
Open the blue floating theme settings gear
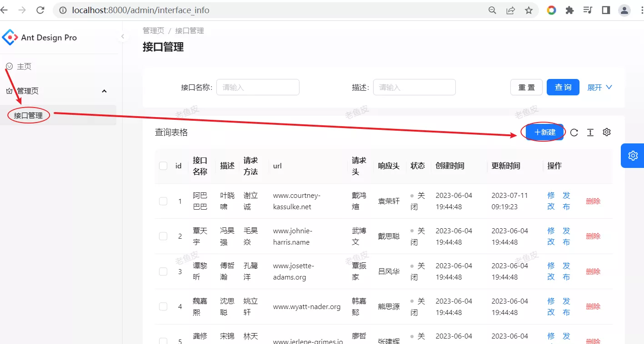coord(633,156)
